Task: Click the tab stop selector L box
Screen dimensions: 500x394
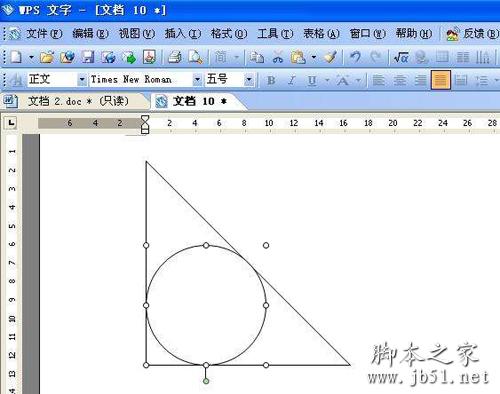Action: point(11,123)
